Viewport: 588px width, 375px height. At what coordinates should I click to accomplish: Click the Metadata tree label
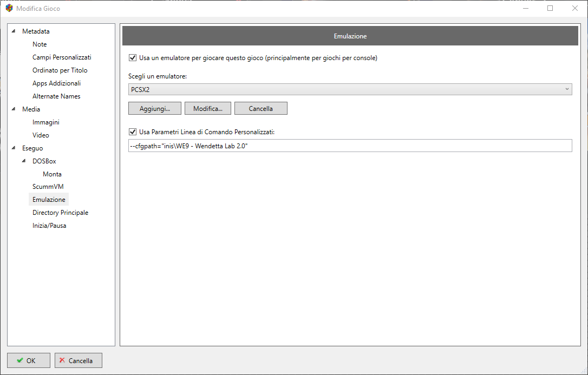pyautogui.click(x=36, y=31)
